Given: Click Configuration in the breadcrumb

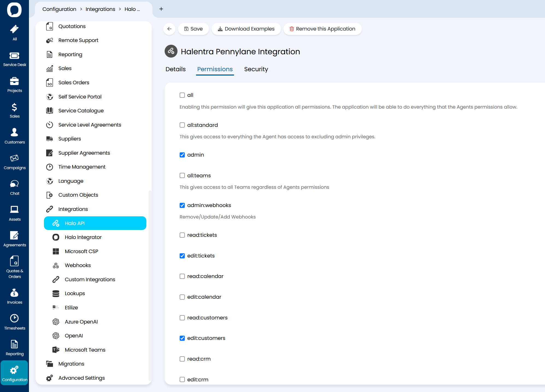Looking at the screenshot, I should [59, 9].
